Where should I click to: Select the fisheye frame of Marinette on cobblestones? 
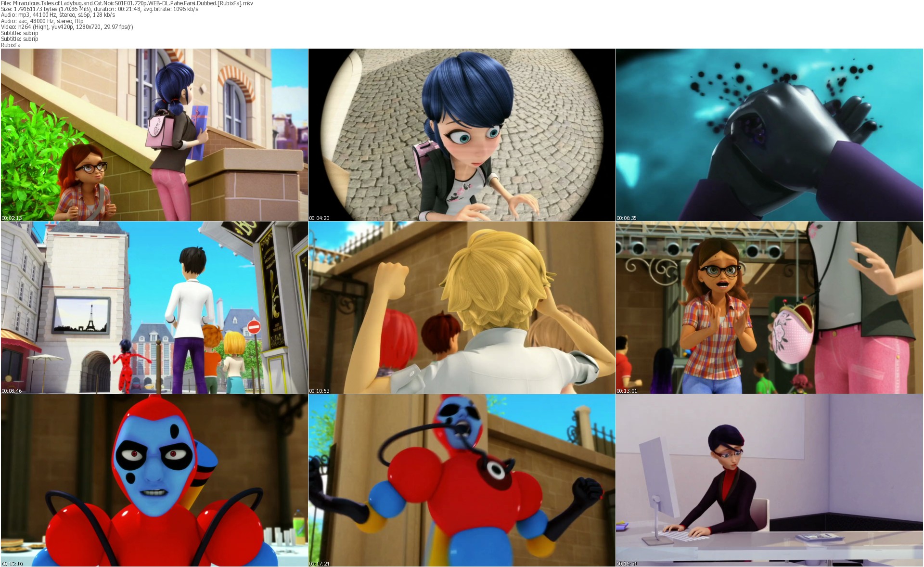point(462,135)
